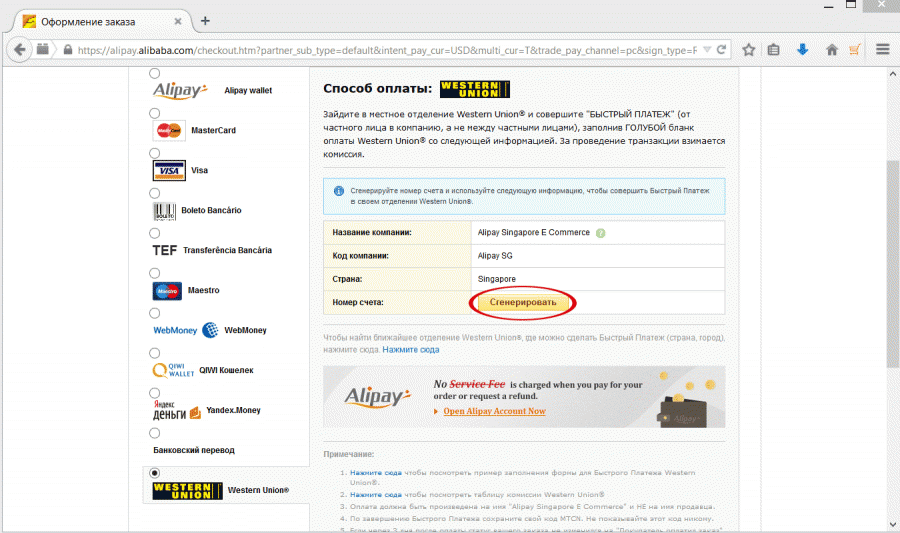Screen dimensions: 900x533
Task: Click the Yandex.Money label
Action: [x=233, y=410]
